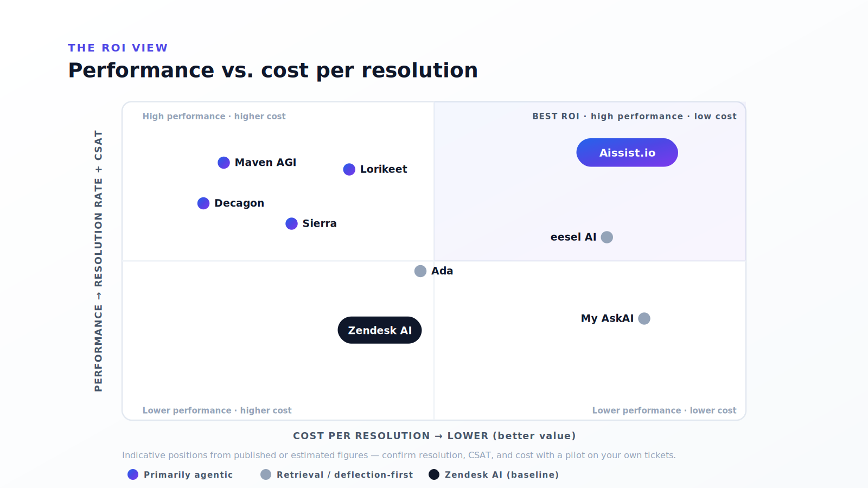Select the Lorikeet purple dot
The image size is (868, 488).
pos(349,170)
